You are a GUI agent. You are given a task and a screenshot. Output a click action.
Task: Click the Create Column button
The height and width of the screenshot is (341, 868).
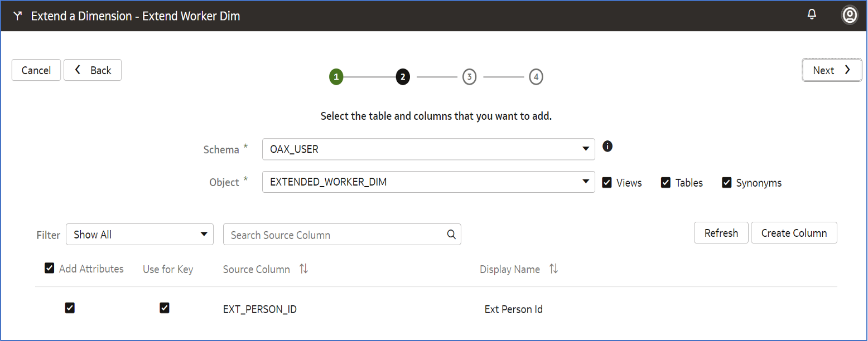(x=794, y=233)
